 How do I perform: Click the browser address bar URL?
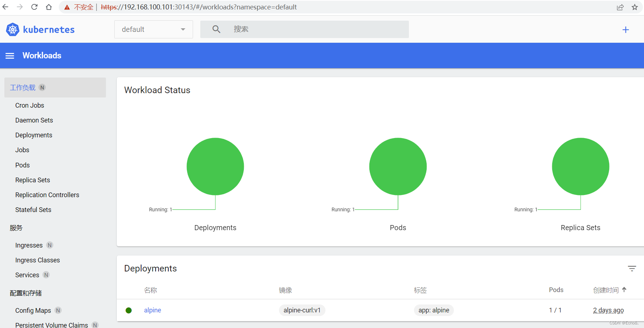[x=199, y=7]
